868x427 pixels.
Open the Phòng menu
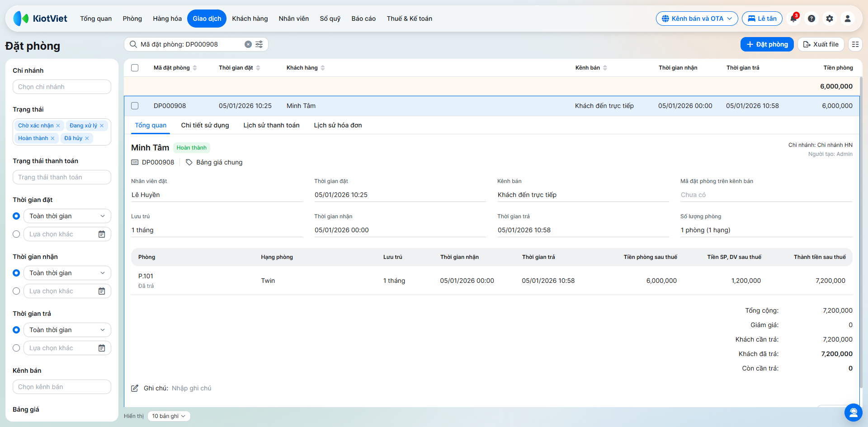click(x=132, y=19)
